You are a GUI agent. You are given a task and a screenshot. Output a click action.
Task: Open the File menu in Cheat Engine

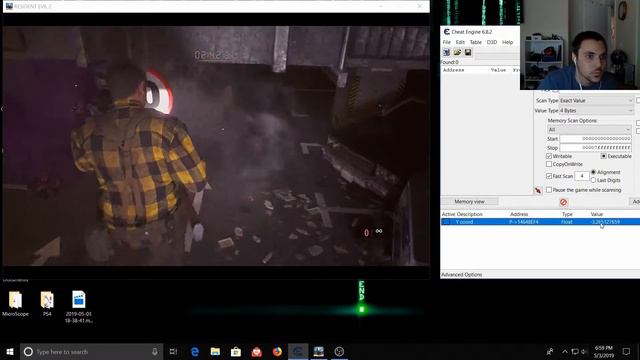(x=447, y=42)
